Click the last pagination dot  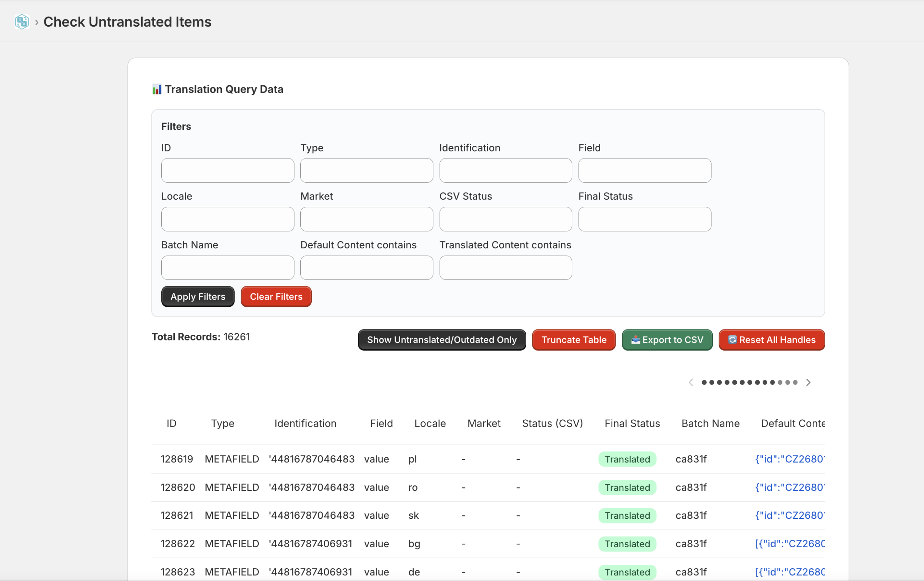pyautogui.click(x=795, y=382)
